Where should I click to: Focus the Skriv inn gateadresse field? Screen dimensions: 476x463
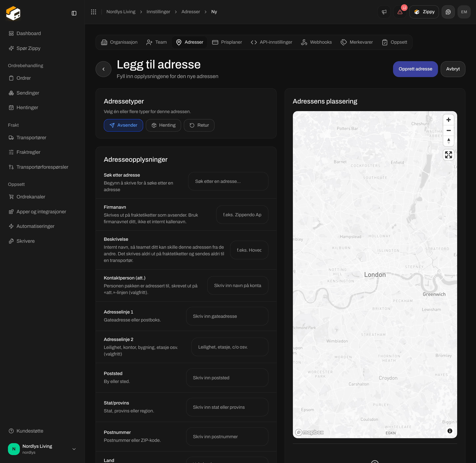tap(227, 316)
